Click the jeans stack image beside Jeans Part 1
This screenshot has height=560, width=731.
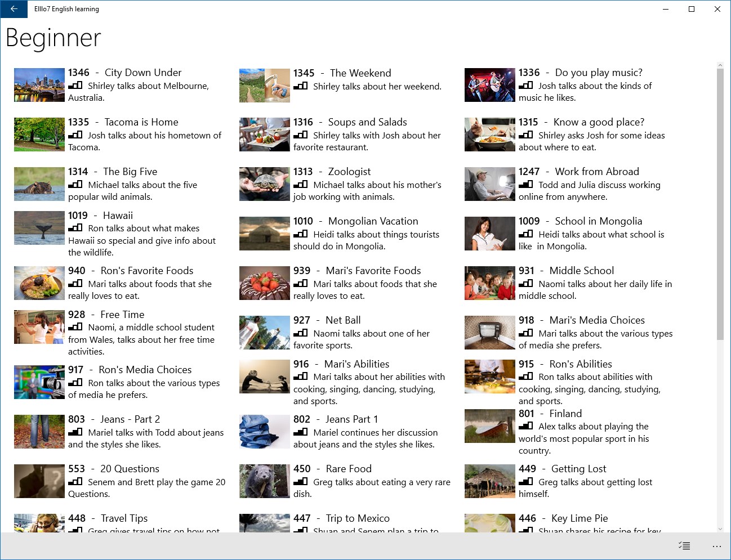(x=264, y=432)
